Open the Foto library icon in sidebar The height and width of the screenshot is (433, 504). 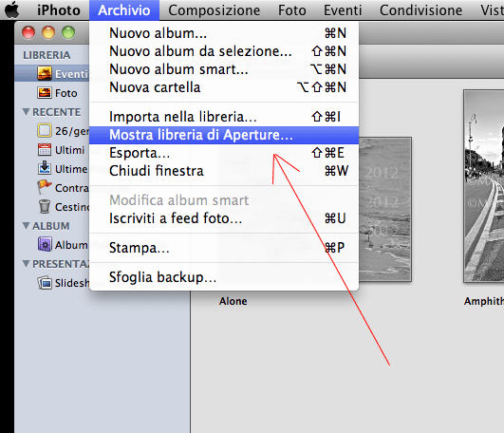click(45, 92)
